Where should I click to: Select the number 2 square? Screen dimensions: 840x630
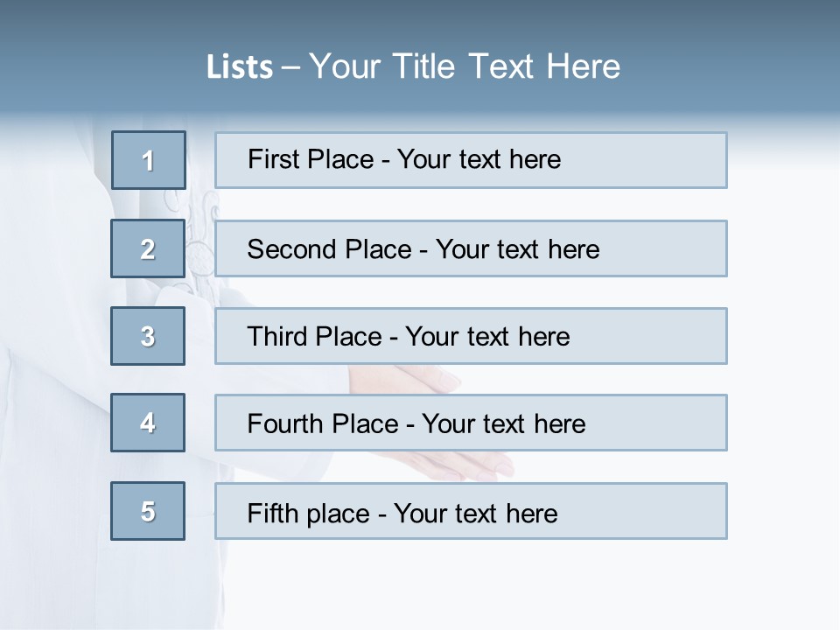click(148, 248)
